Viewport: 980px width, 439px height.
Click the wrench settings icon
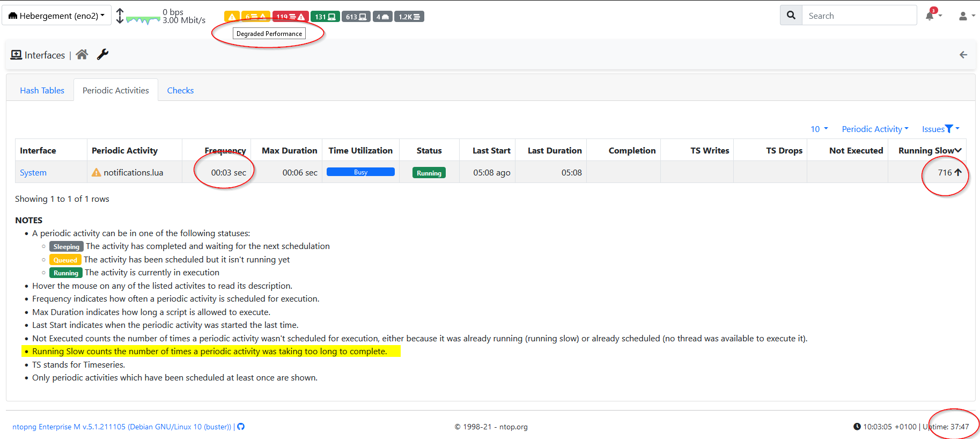click(102, 54)
